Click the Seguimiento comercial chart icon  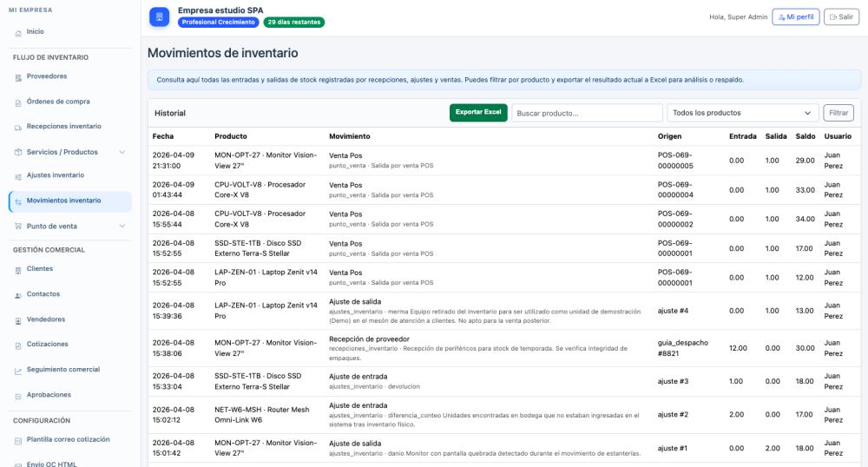pyautogui.click(x=18, y=371)
